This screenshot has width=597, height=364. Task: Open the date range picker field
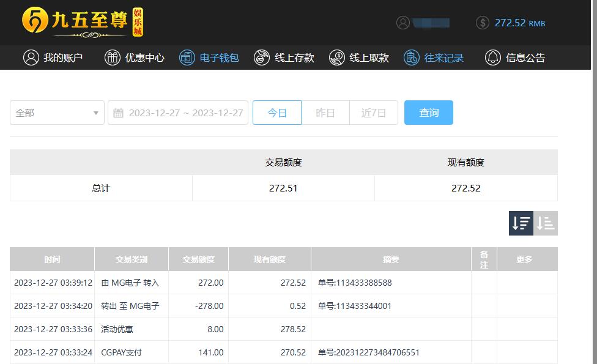click(x=185, y=113)
